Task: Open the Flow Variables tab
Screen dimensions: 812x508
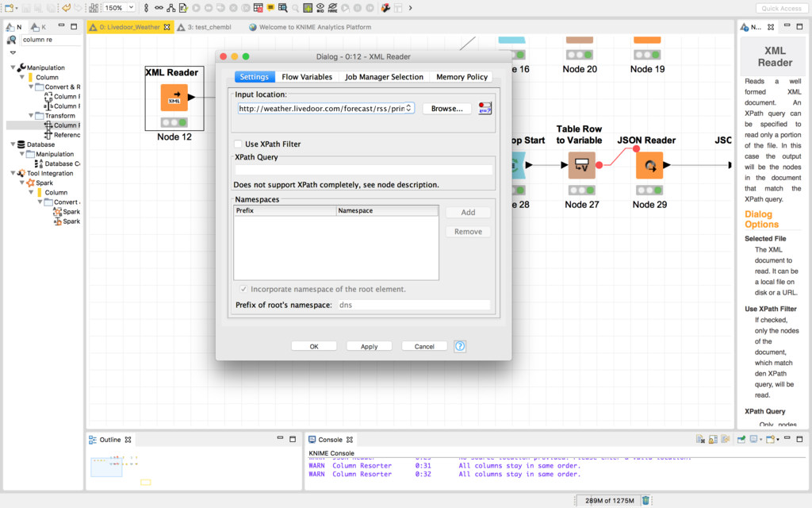Action: [x=307, y=77]
